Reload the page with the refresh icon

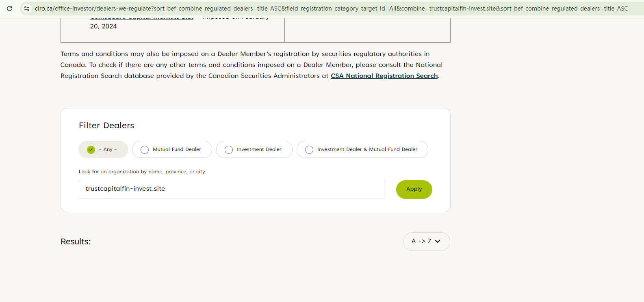(x=9, y=8)
